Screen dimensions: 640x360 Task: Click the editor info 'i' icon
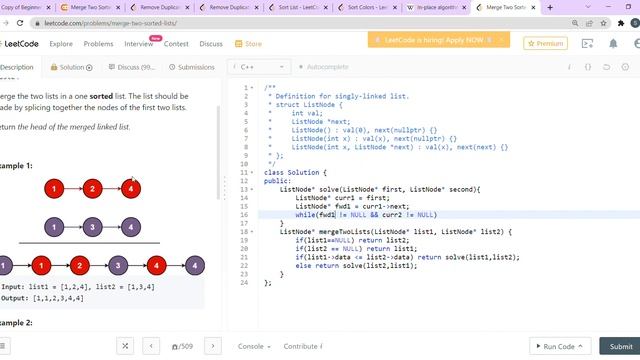pyautogui.click(x=569, y=67)
